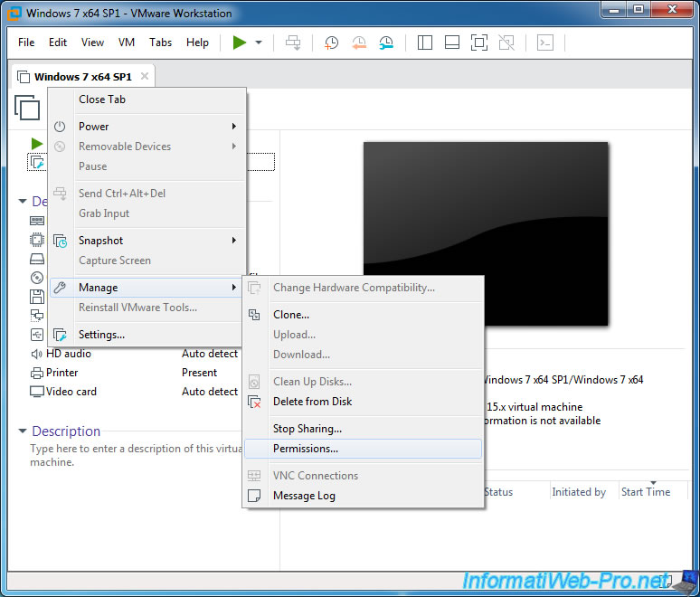Click the Description heading
This screenshot has height=597, width=700.
66,431
